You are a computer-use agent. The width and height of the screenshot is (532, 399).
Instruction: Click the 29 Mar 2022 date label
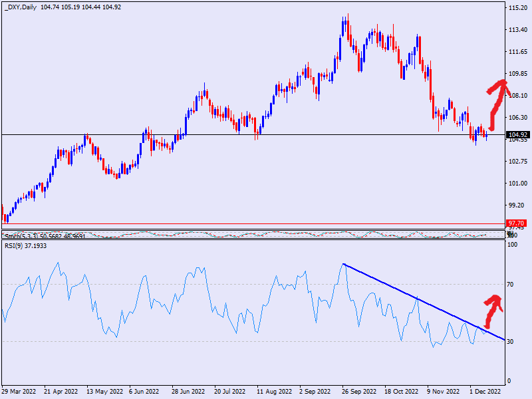[19, 391]
